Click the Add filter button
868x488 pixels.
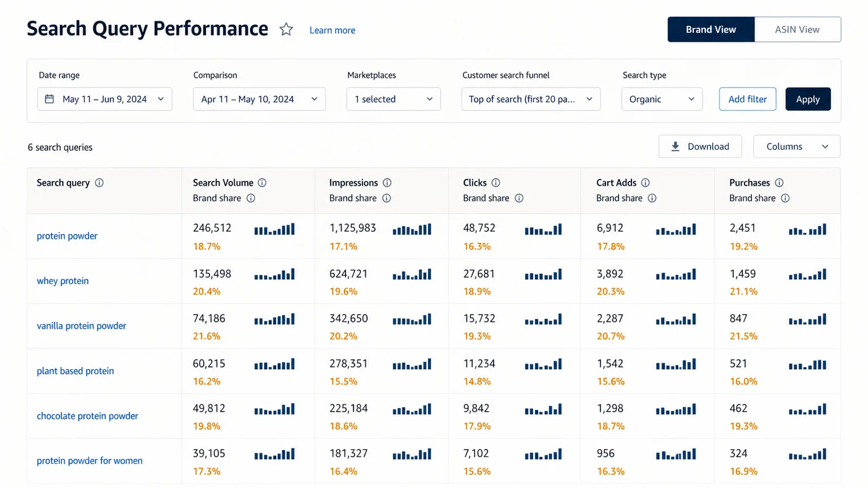coord(748,99)
